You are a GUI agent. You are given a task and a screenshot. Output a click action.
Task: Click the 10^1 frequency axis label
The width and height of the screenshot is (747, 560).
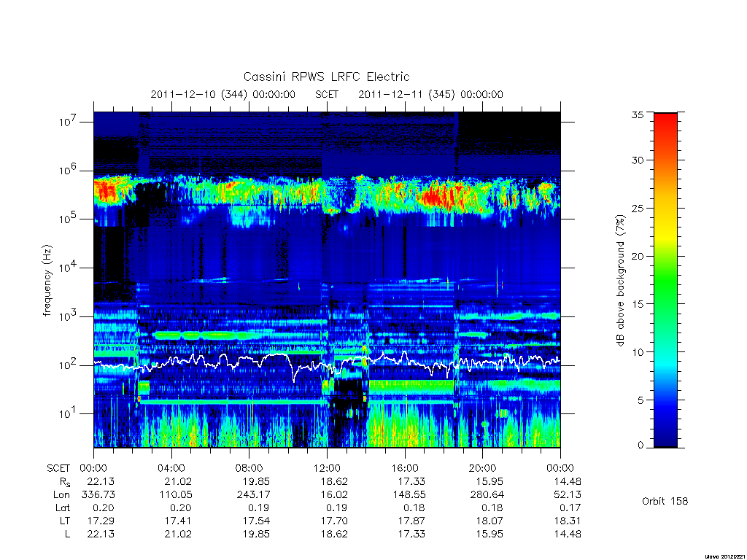(68, 413)
